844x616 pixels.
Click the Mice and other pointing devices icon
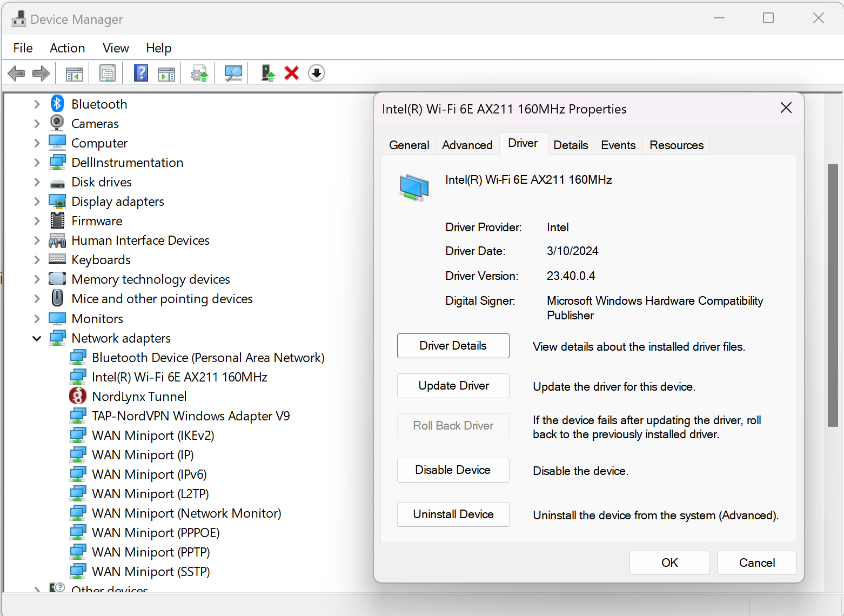(x=57, y=298)
